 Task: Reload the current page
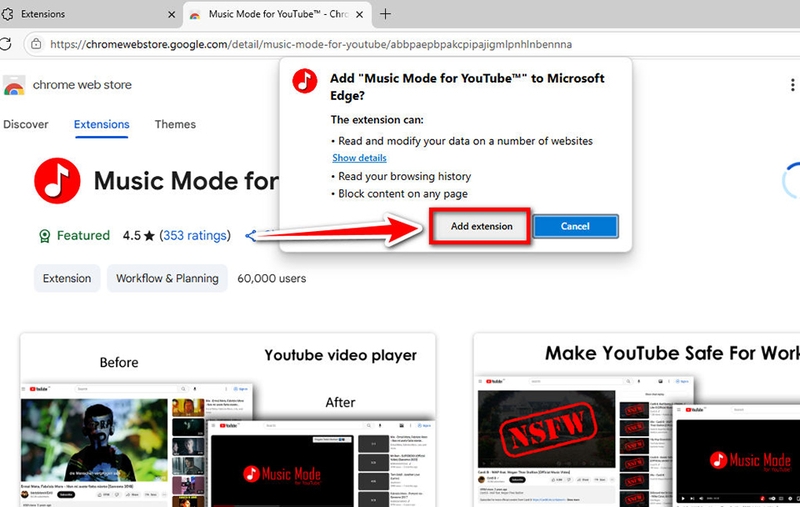pos(6,44)
